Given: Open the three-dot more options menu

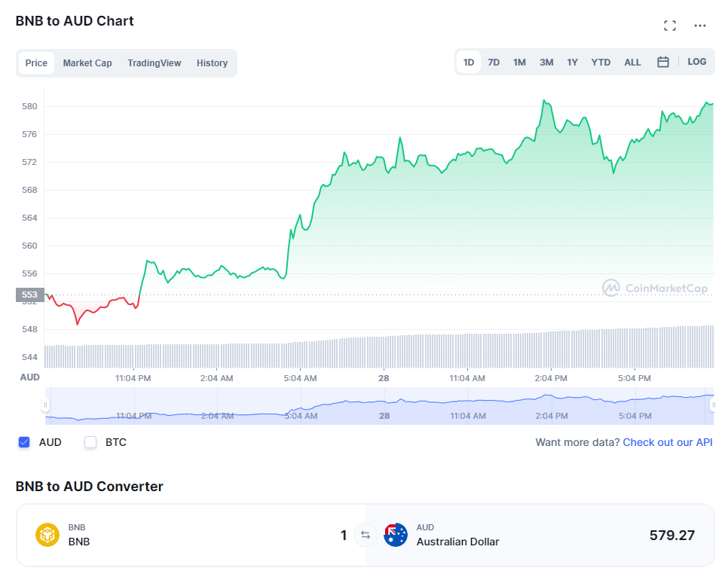Looking at the screenshot, I should [699, 26].
